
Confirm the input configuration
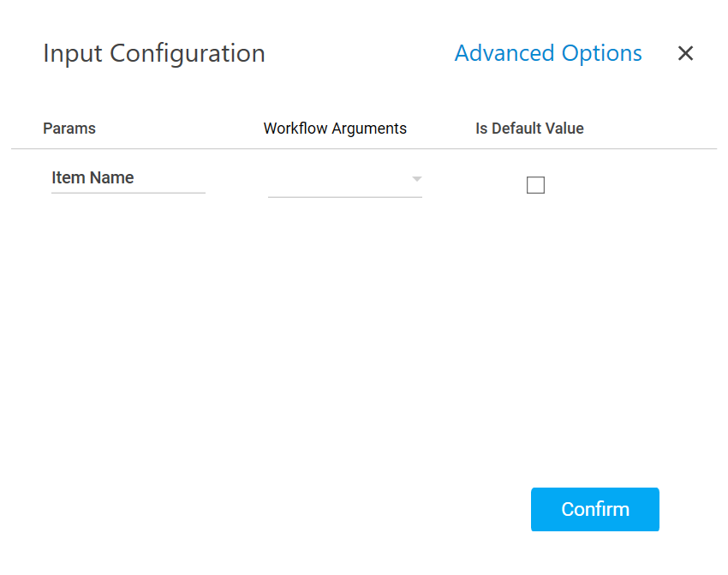[595, 509]
